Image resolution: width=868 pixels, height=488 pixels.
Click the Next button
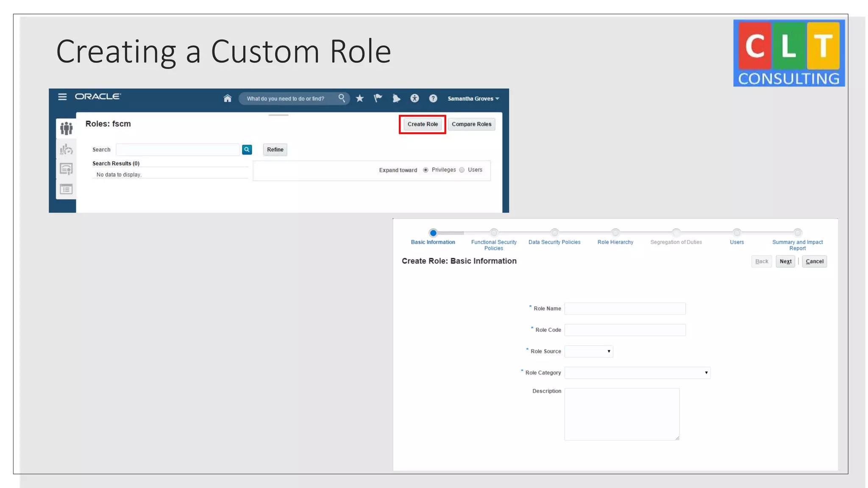[x=785, y=261]
